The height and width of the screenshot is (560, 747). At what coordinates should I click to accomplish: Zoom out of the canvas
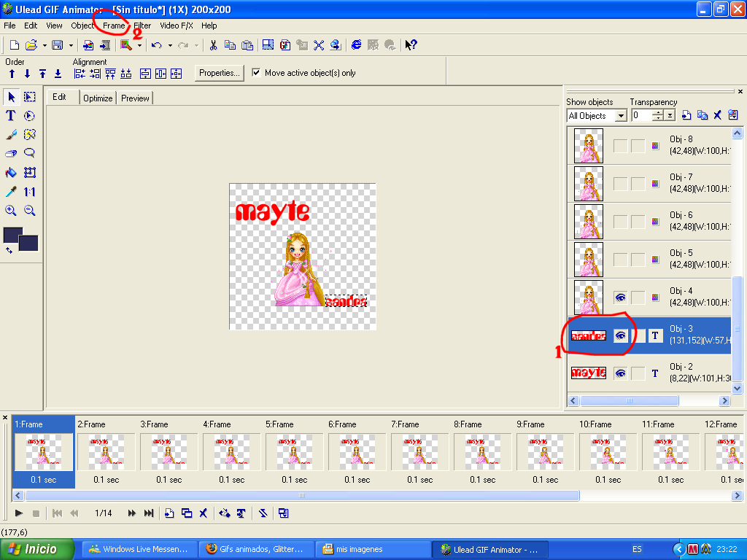29,211
